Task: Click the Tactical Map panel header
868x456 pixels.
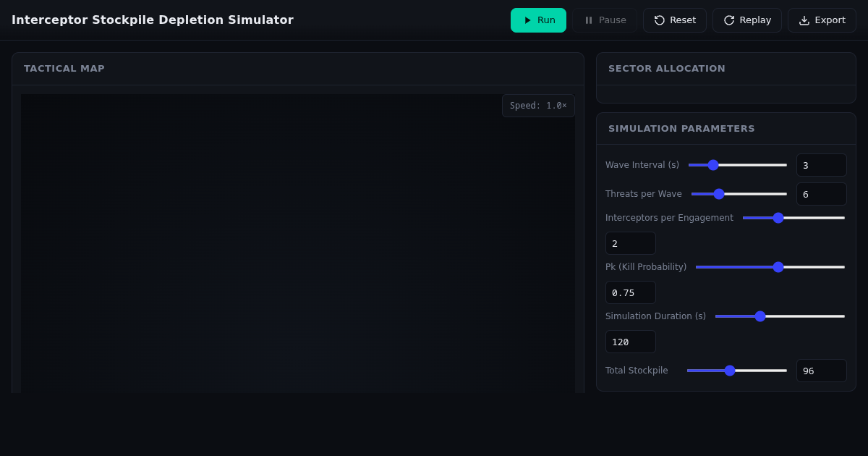Action: tap(298, 69)
